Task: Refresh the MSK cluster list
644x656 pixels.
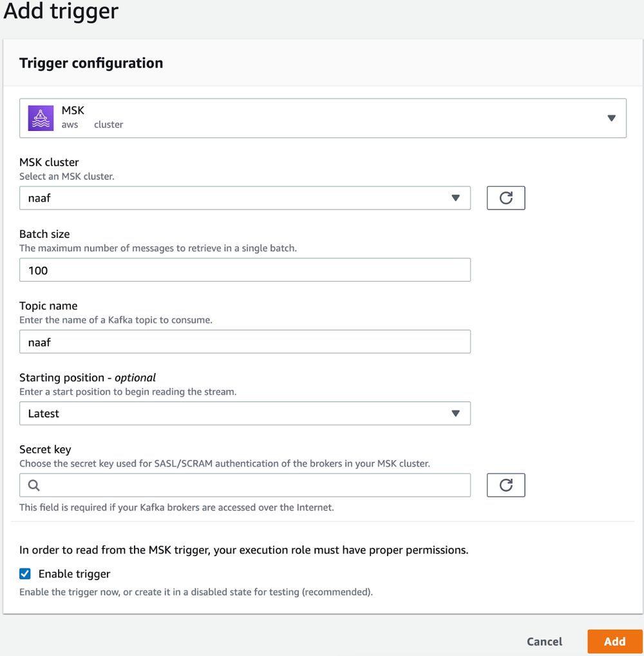Action: (x=506, y=198)
